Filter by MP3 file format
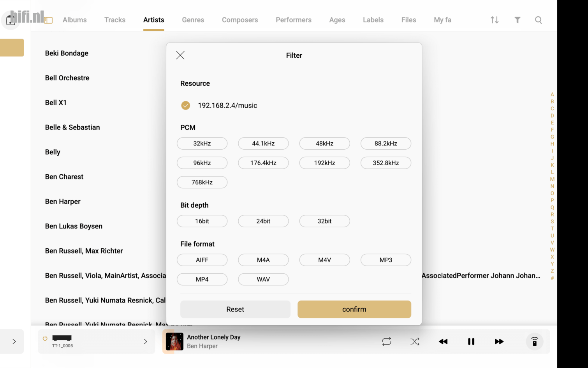 click(386, 260)
